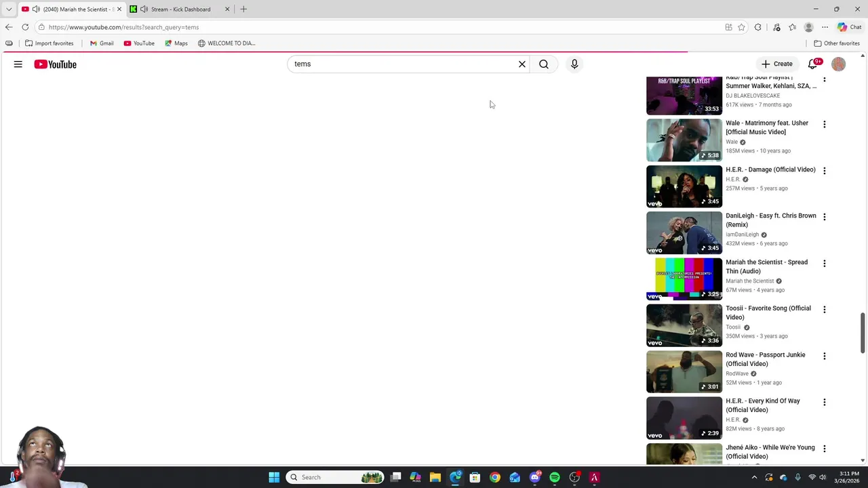Open Chrome from taskbar
The height and width of the screenshot is (488, 868).
pos(495,477)
